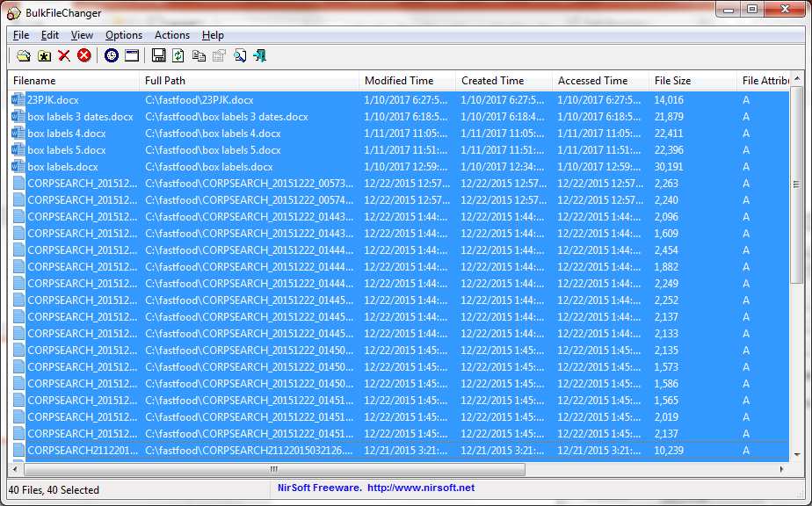Open the Change Time/Attributes clock icon

click(112, 55)
